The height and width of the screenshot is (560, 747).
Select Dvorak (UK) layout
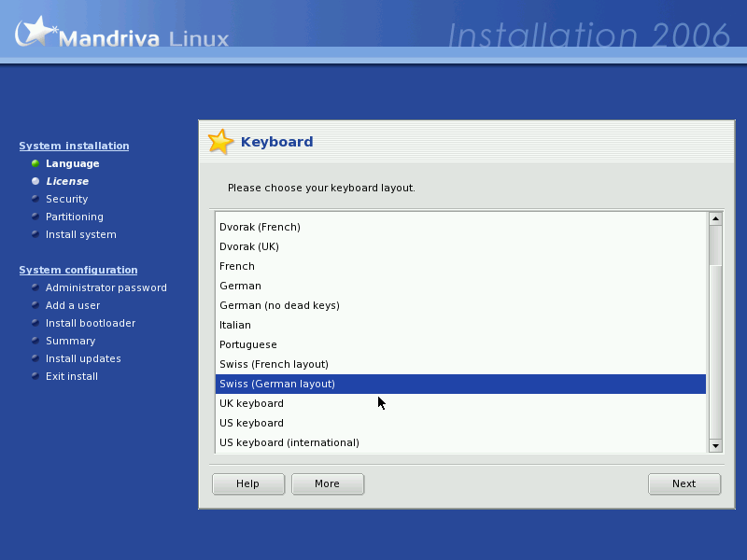click(460, 246)
